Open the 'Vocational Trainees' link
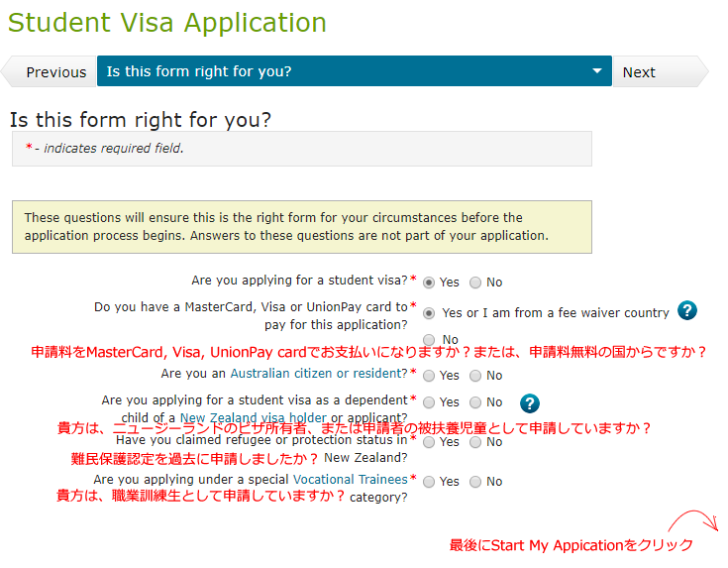This screenshot has height=568, width=728. pos(350,479)
